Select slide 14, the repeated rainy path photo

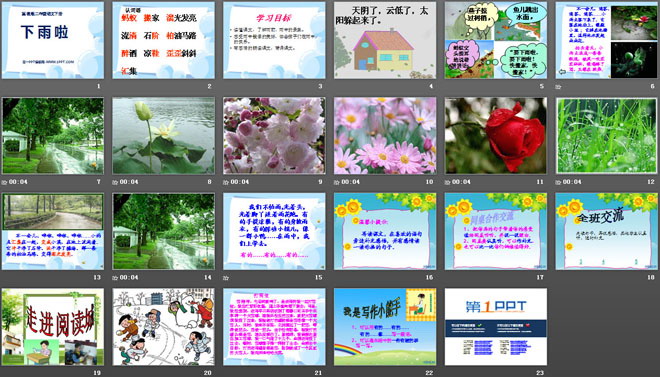163,231
